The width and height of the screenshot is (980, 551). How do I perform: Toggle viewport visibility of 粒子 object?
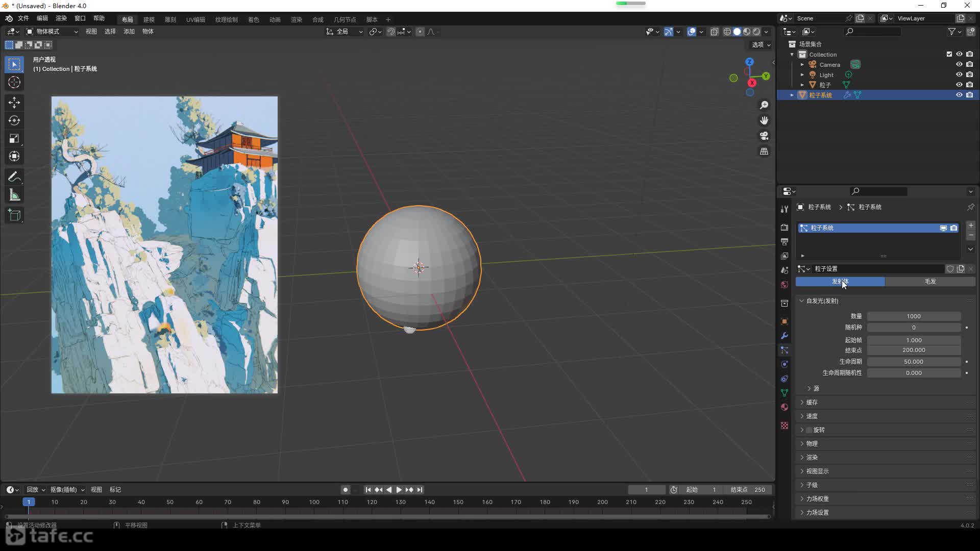(959, 85)
